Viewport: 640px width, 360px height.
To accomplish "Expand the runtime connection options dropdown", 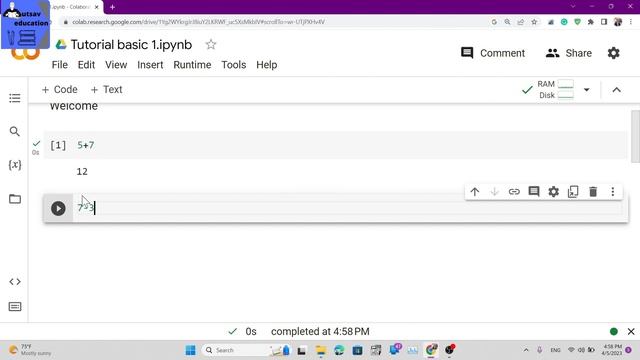I will (x=587, y=90).
